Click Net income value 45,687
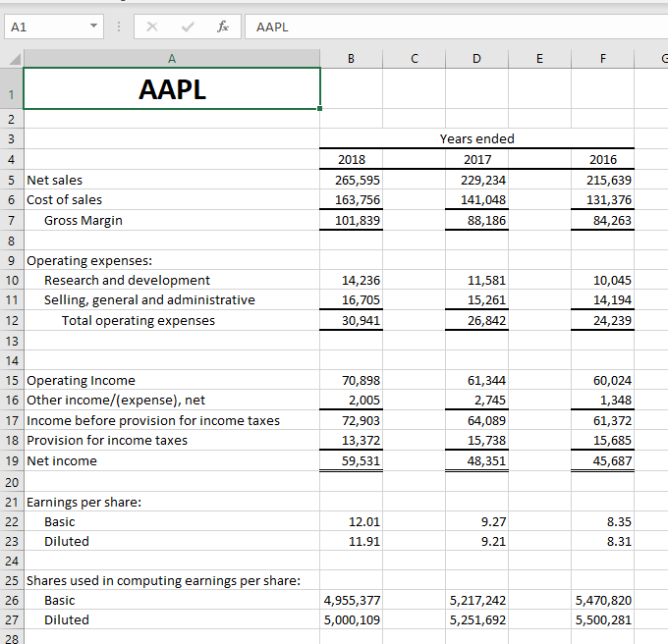668x644 pixels. (602, 460)
